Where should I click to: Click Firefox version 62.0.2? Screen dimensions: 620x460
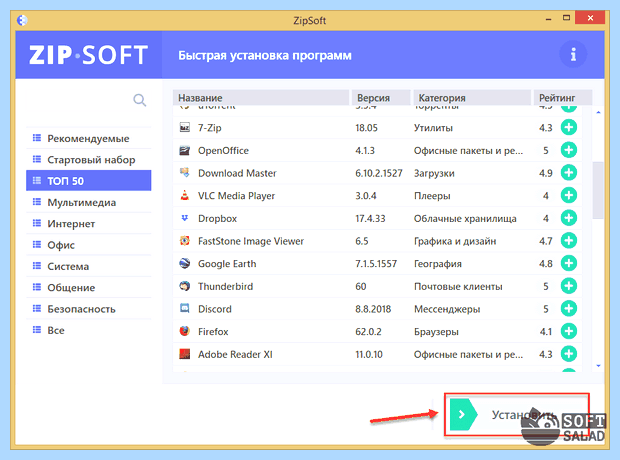(x=368, y=332)
